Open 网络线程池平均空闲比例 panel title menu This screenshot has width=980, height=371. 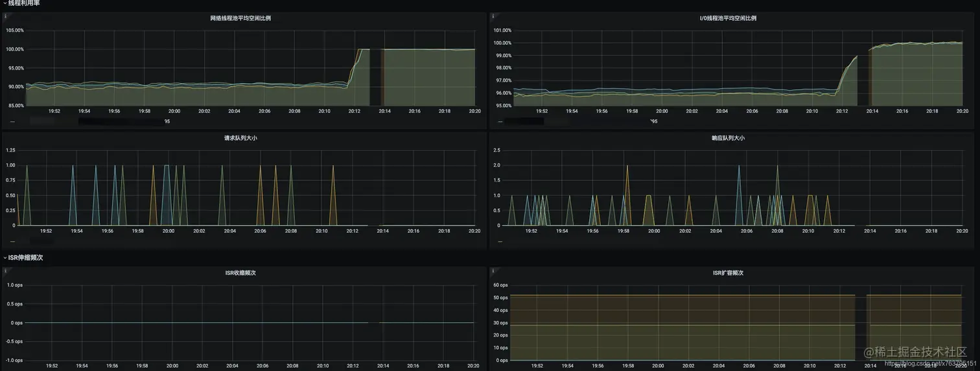[x=240, y=18]
